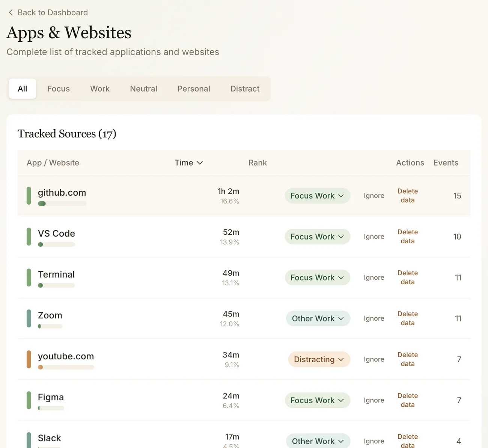Ignore Terminal

tap(374, 278)
